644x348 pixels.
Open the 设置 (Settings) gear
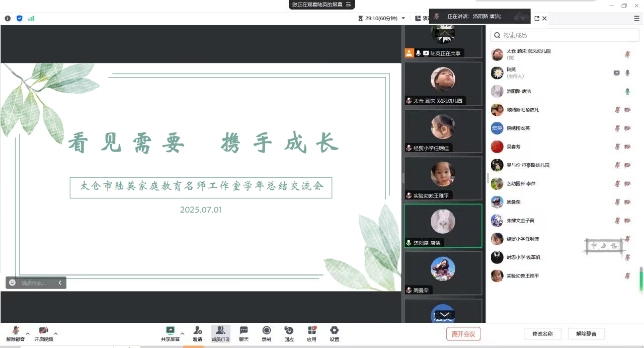click(x=334, y=331)
